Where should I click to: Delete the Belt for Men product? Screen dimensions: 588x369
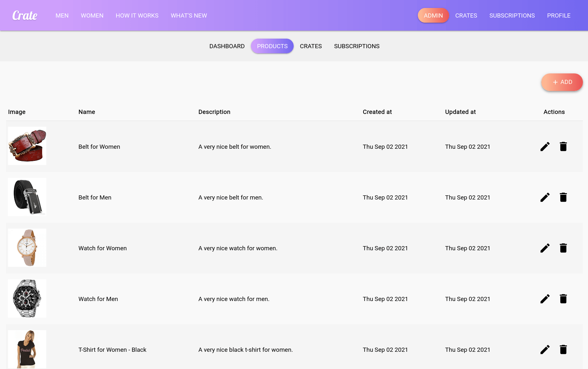pos(563,197)
